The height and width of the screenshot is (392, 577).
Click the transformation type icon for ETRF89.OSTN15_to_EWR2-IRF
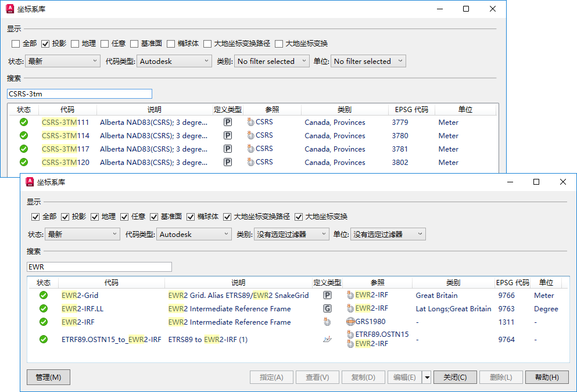point(327,339)
